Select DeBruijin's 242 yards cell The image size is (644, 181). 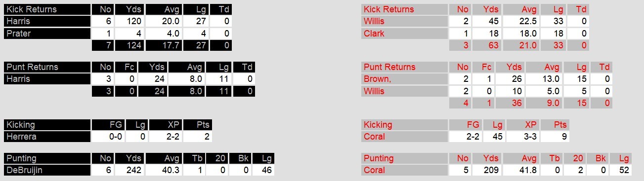[129, 170]
